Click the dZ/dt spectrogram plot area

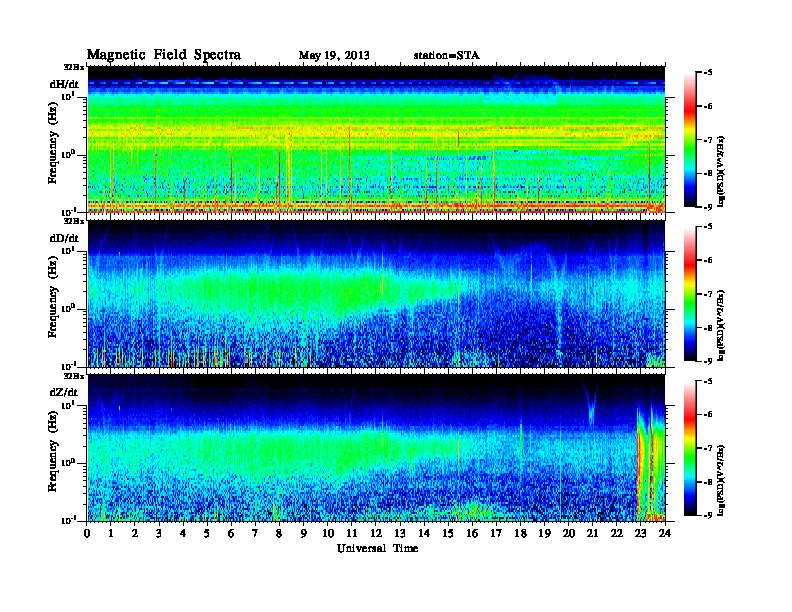tap(376, 448)
